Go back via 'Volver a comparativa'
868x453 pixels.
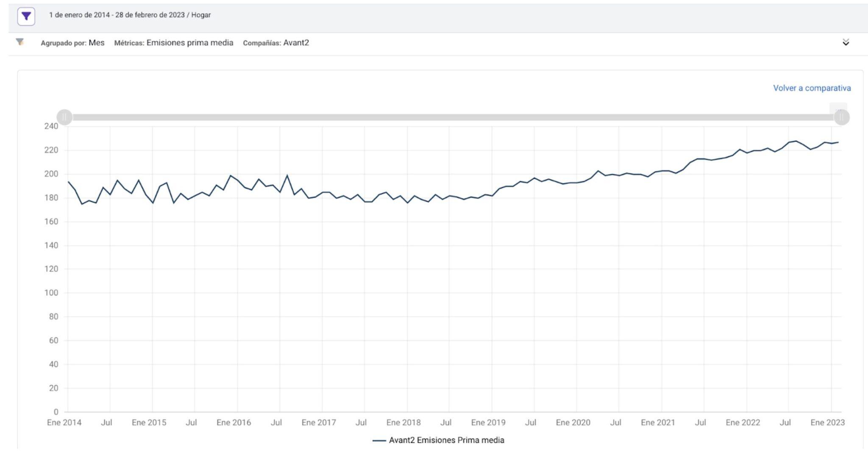tap(812, 88)
